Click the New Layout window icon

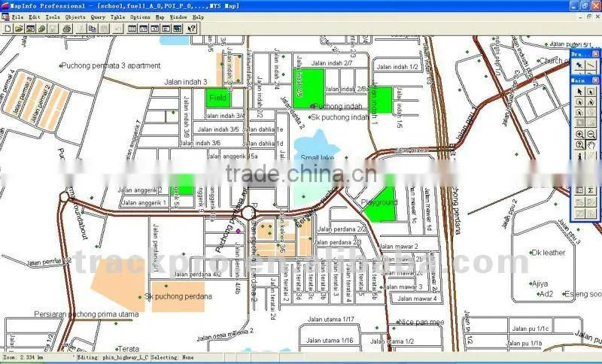coord(166,29)
